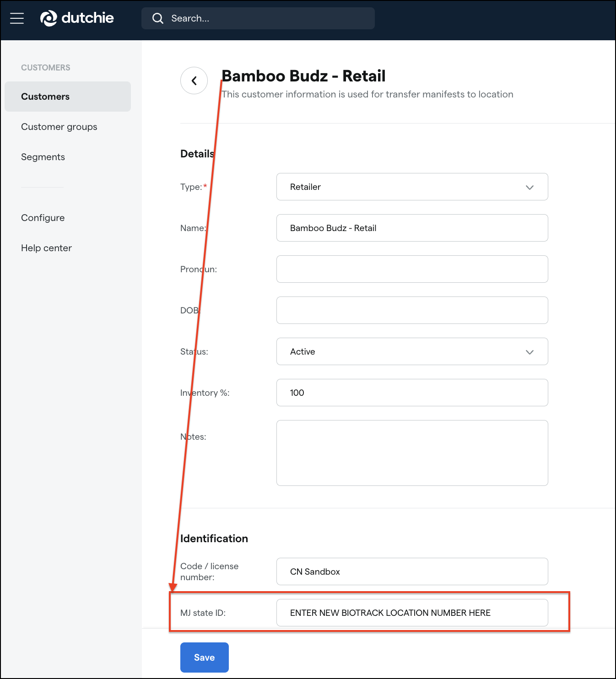The image size is (616, 679).
Task: Open Configure in sidebar
Action: pyautogui.click(x=43, y=218)
